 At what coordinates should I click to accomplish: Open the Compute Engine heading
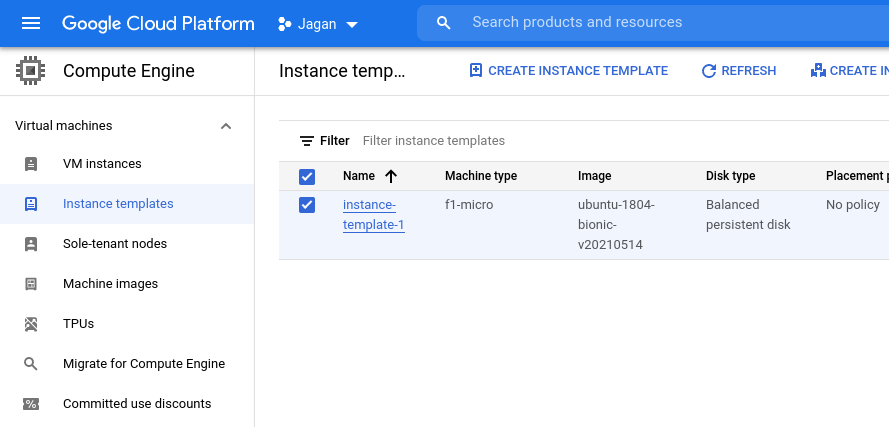point(129,71)
